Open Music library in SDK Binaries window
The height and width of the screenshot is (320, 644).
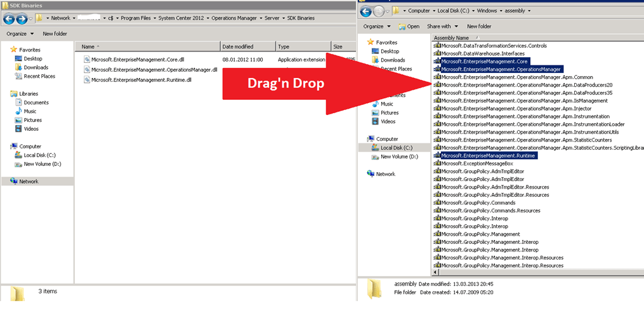point(30,111)
